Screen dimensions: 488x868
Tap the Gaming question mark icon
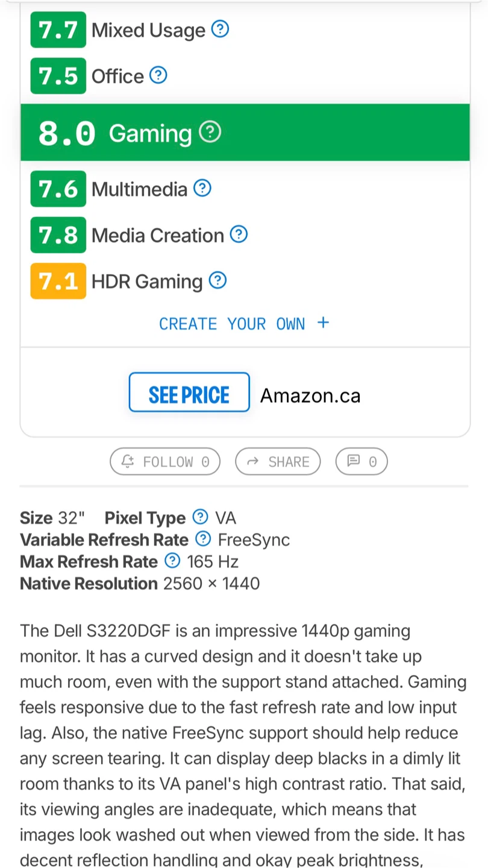210,132
